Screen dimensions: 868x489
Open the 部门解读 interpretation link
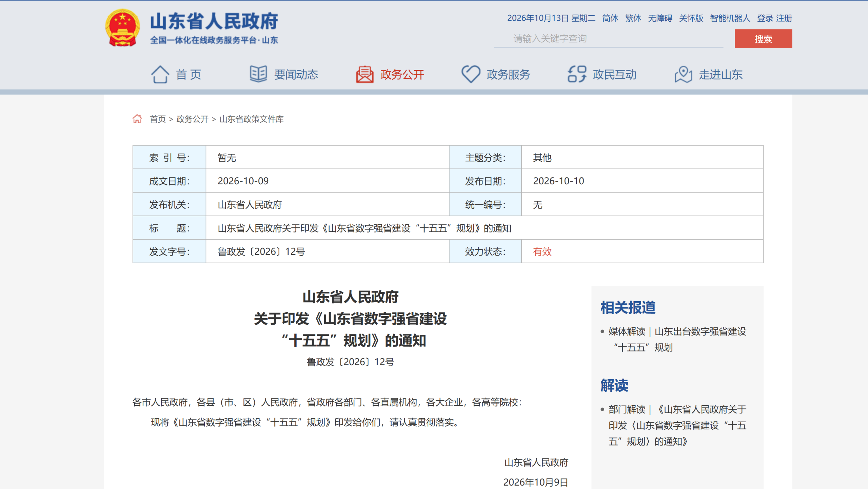point(677,425)
